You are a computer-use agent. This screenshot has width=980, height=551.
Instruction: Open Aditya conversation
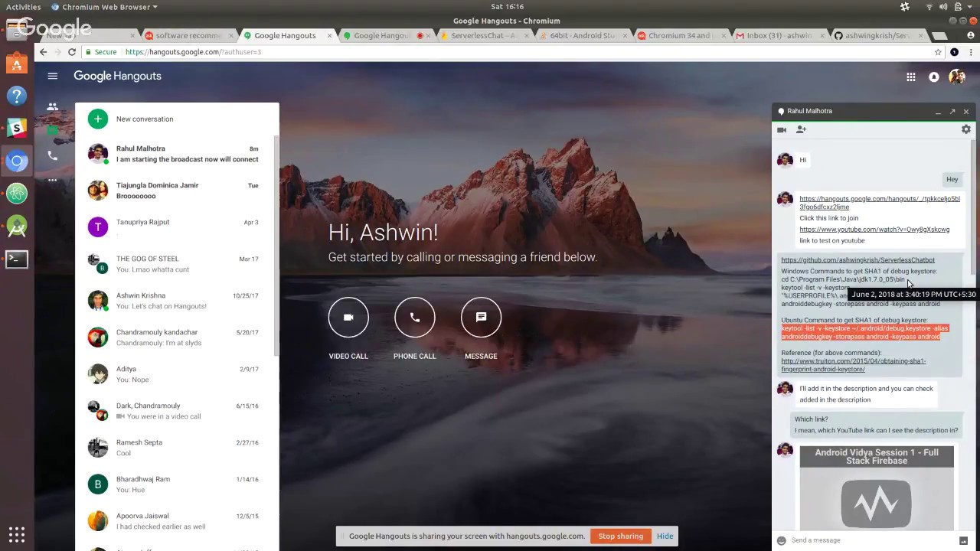point(177,374)
